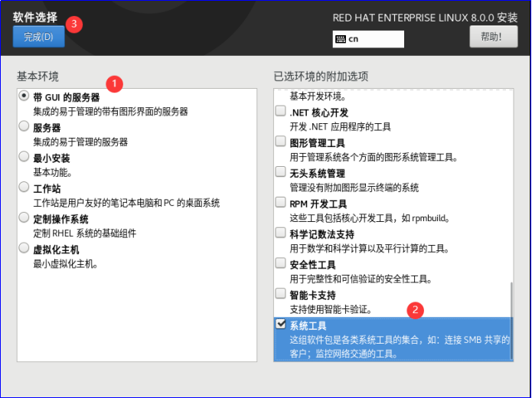Click text 支持使用智能卡验证。
This screenshot has height=398, width=532.
(x=331, y=309)
